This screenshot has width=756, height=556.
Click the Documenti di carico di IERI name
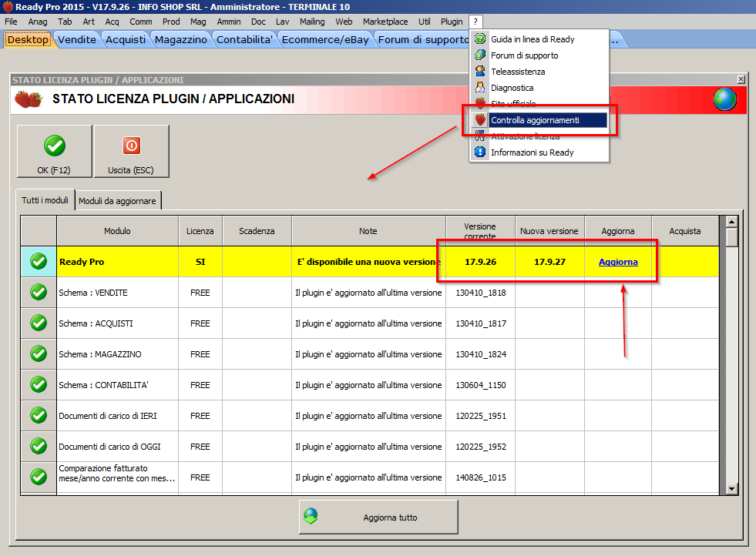[x=108, y=417]
